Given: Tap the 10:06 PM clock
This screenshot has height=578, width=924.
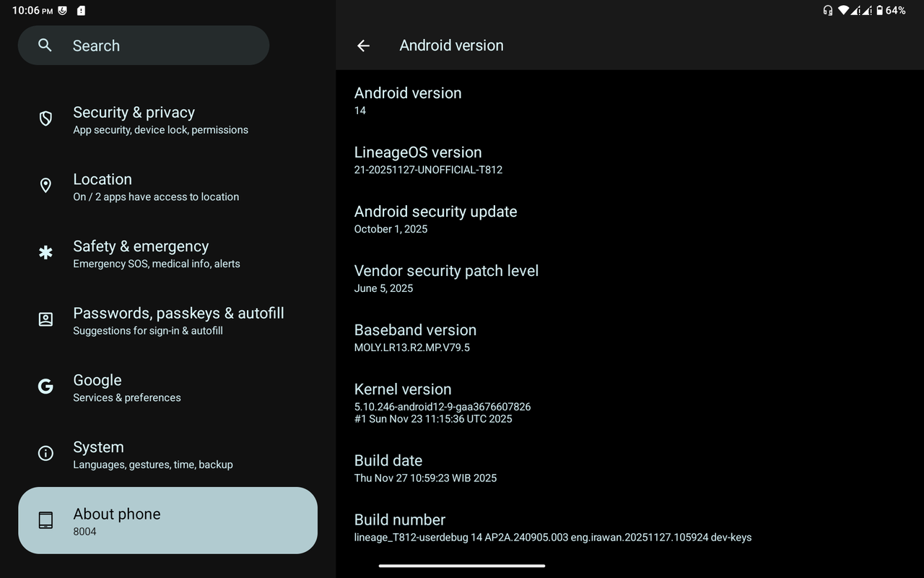Looking at the screenshot, I should tap(32, 11).
